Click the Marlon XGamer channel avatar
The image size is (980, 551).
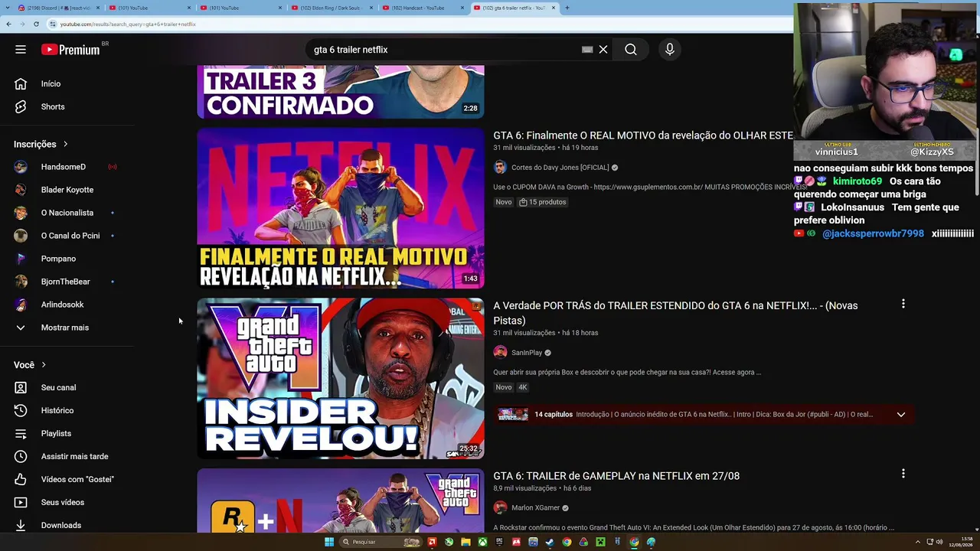[500, 508]
